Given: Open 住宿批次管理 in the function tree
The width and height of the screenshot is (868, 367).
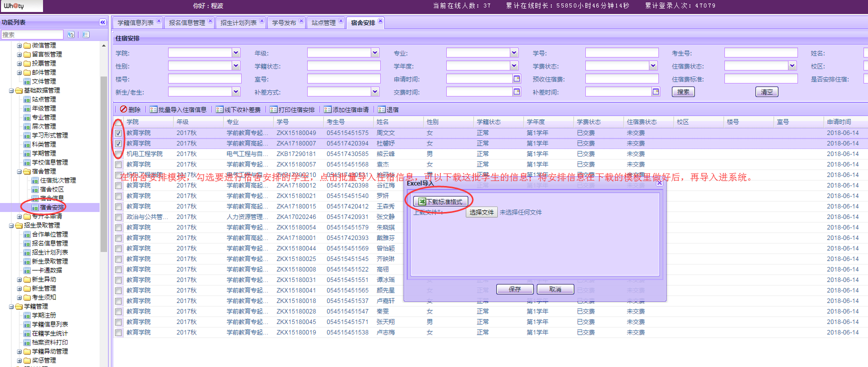Looking at the screenshot, I should (x=58, y=180).
